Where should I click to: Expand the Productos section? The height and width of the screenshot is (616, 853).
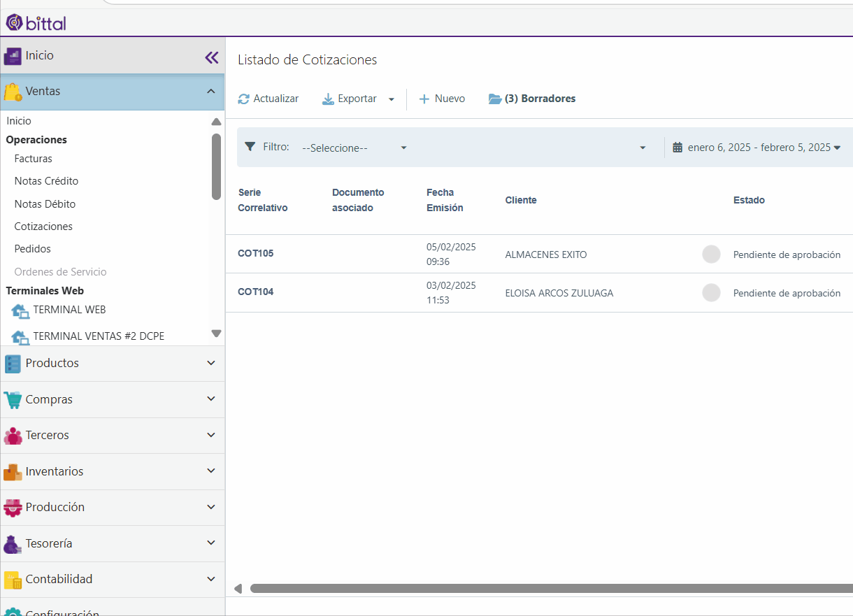[211, 363]
